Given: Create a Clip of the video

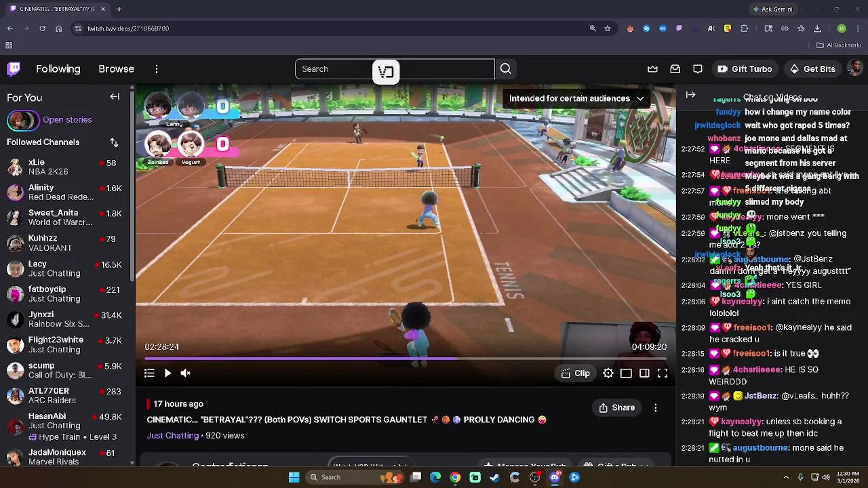Looking at the screenshot, I should pos(575,373).
